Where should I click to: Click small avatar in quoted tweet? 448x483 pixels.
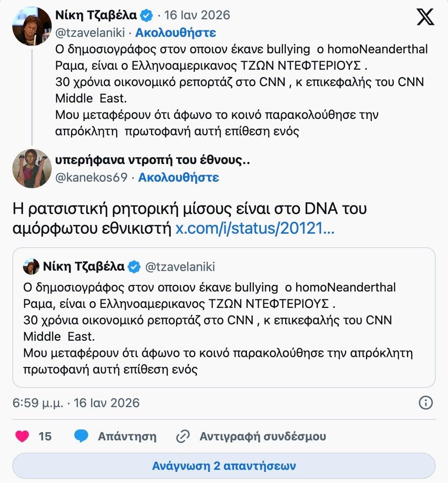tap(31, 267)
